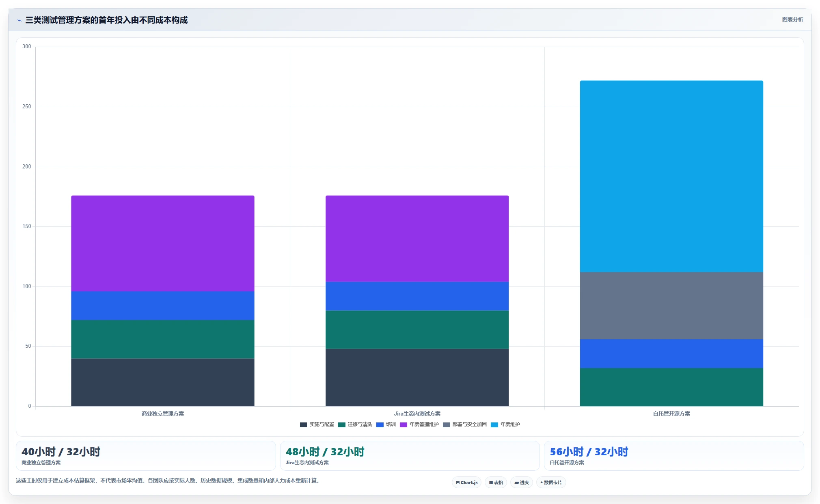Click the dark 实施与配置 segment of 商业独立管理方案
820x504 pixels.
pyautogui.click(x=163, y=382)
